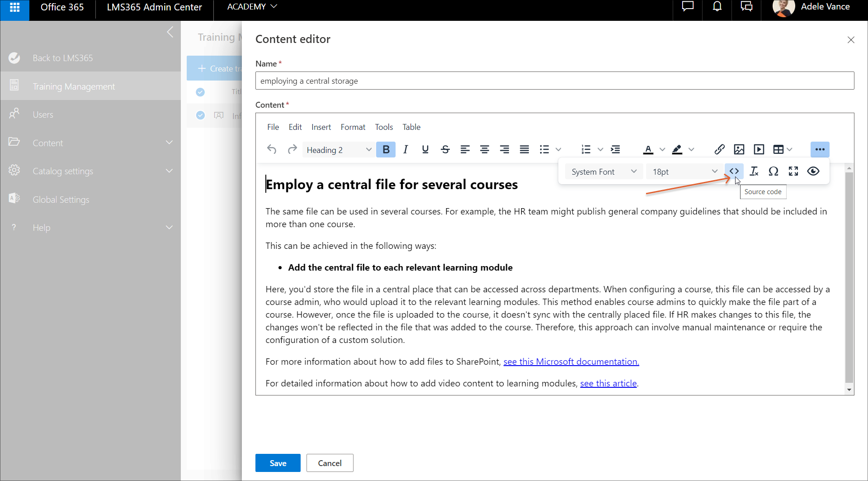This screenshot has height=481, width=868.
Task: Open the Heading 2 block format dropdown
Action: tap(338, 150)
